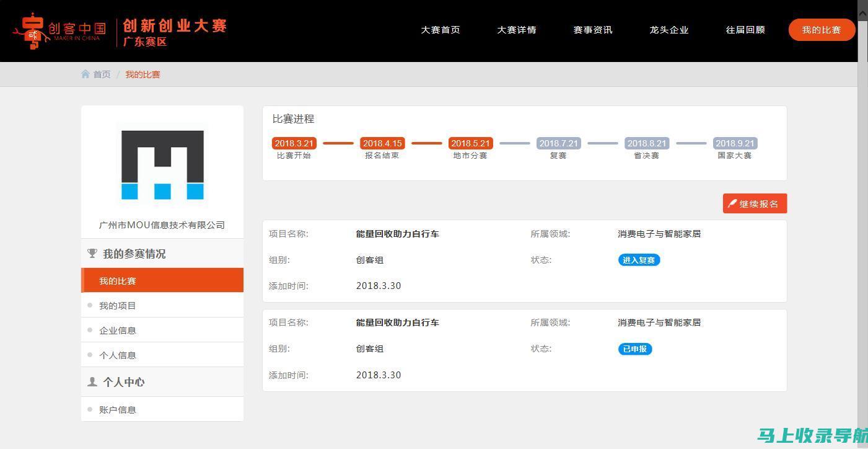Click the 已申报 status badge
Viewport: 868px width, 449px height.
click(x=635, y=349)
